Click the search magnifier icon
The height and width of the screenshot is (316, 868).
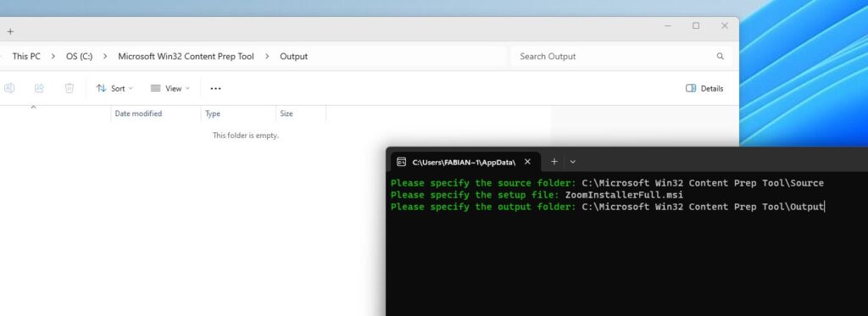click(x=721, y=57)
